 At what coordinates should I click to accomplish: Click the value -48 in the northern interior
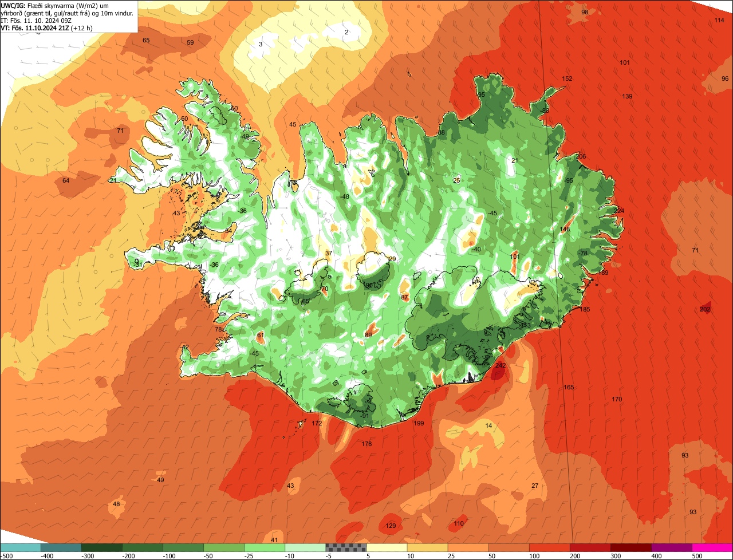point(344,197)
